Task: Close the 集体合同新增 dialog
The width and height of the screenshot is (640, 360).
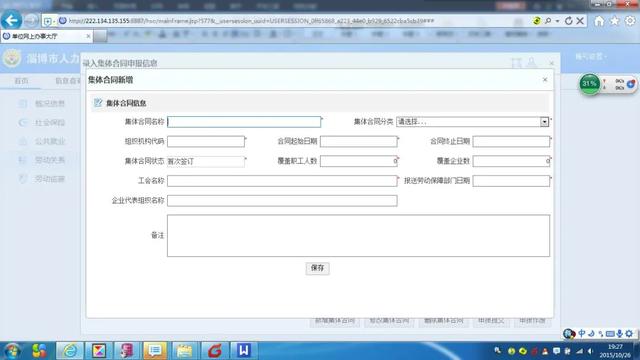Action: point(545,80)
